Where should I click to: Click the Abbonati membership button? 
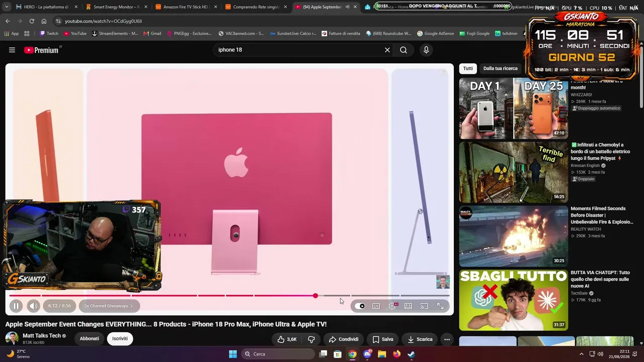(x=89, y=338)
